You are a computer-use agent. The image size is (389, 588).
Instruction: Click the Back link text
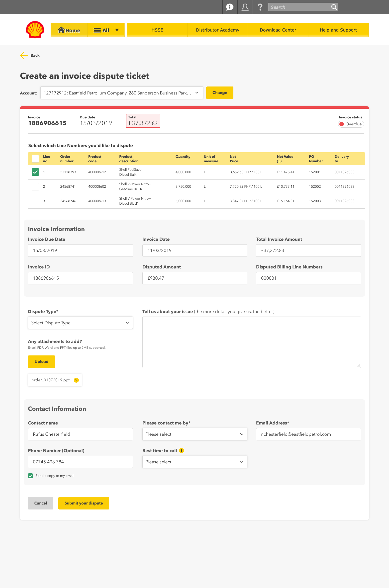tap(35, 56)
